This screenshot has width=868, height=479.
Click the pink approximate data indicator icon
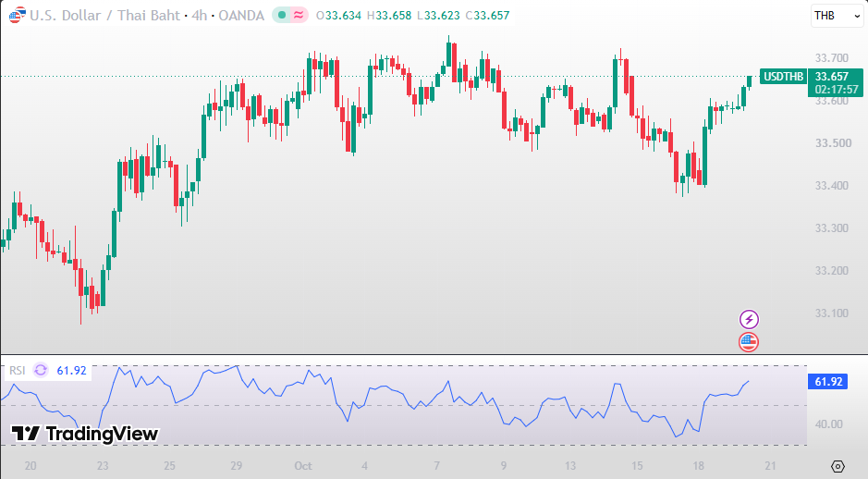[x=299, y=16]
